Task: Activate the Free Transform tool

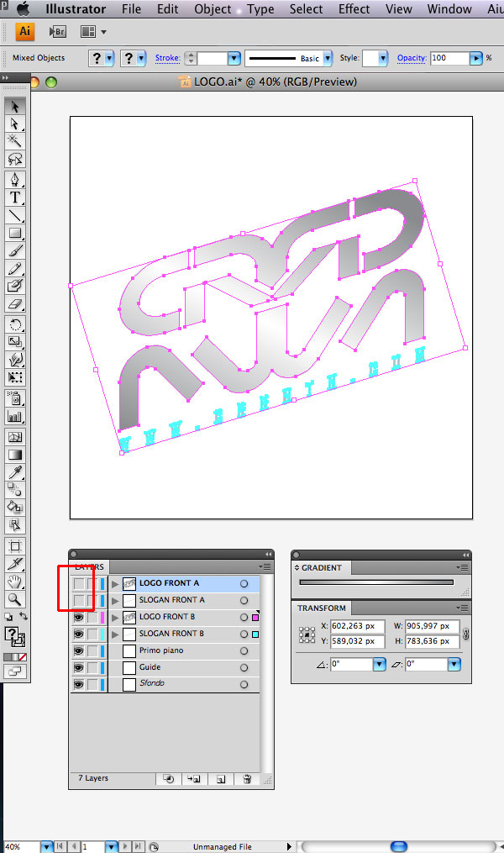Action: coord(14,377)
